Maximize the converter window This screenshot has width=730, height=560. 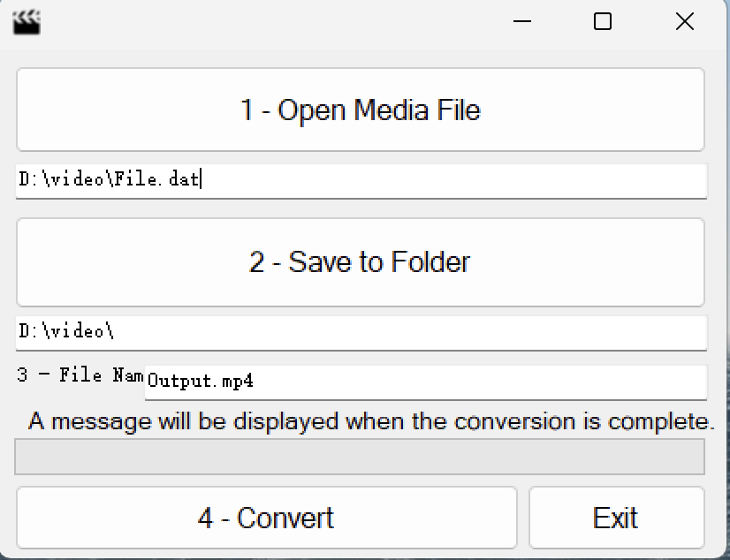[x=602, y=21]
